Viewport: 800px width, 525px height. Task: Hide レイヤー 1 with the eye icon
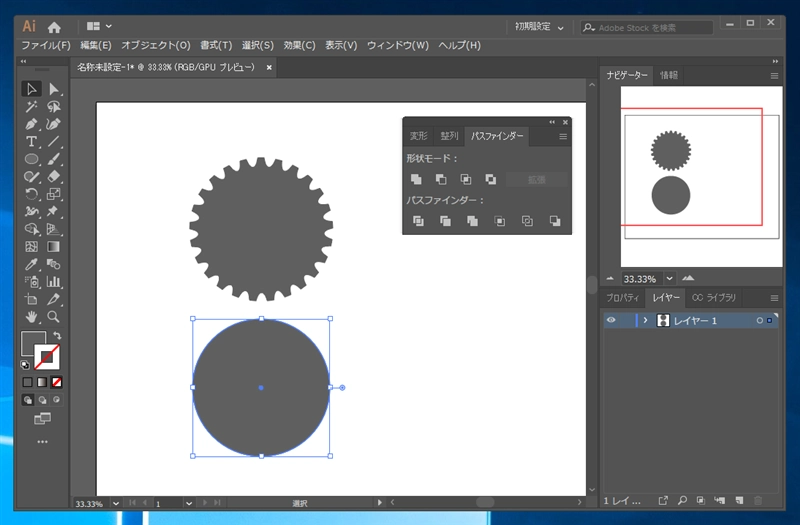coord(611,320)
